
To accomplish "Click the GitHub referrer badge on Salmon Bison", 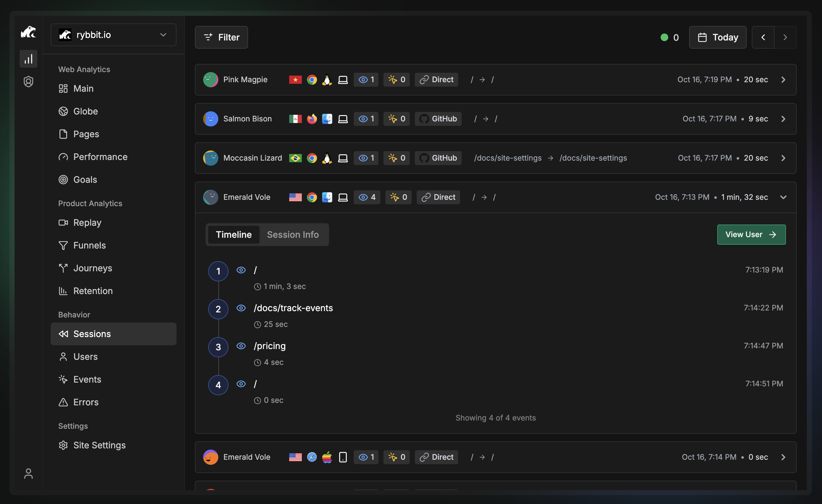I will pyautogui.click(x=438, y=119).
